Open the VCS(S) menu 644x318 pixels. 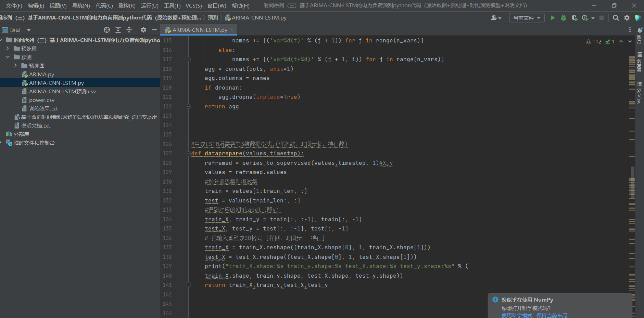tap(193, 5)
